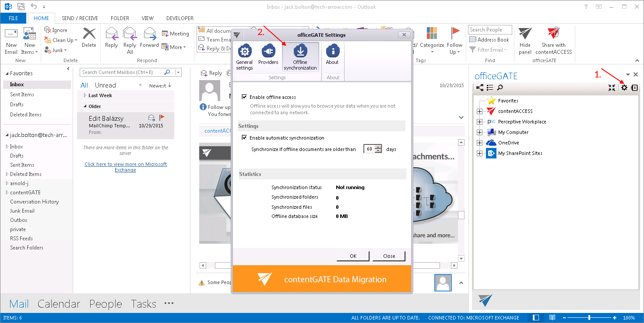Screen dimensions: 644x323
Task: Click the Reading view icon in status bar
Action: tap(552, 318)
